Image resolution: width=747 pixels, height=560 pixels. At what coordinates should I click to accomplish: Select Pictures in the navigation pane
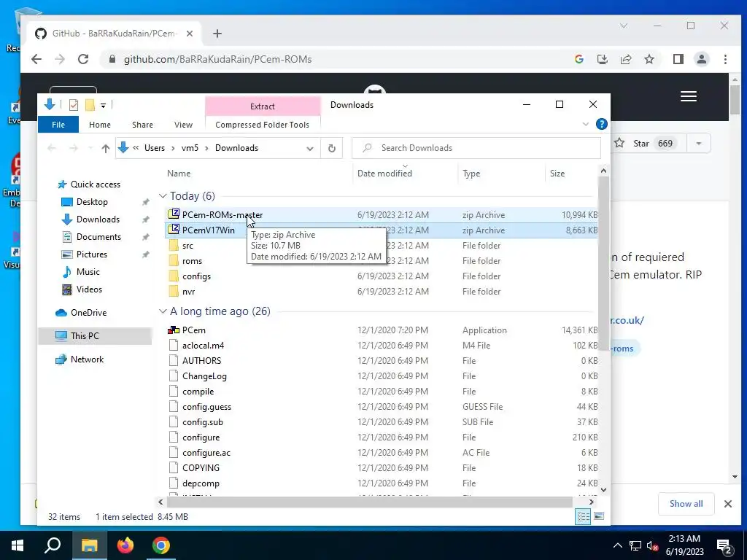91,254
